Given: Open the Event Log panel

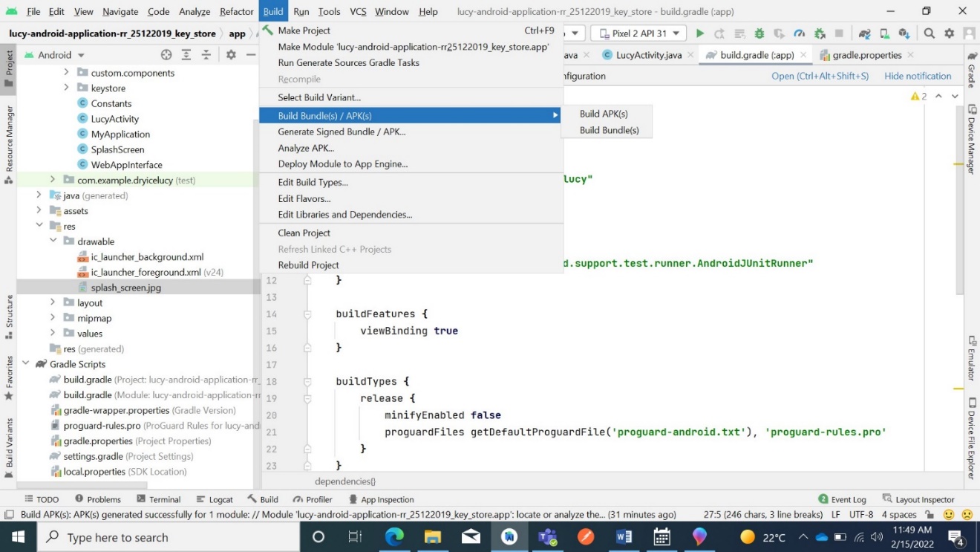Looking at the screenshot, I should coord(842,499).
